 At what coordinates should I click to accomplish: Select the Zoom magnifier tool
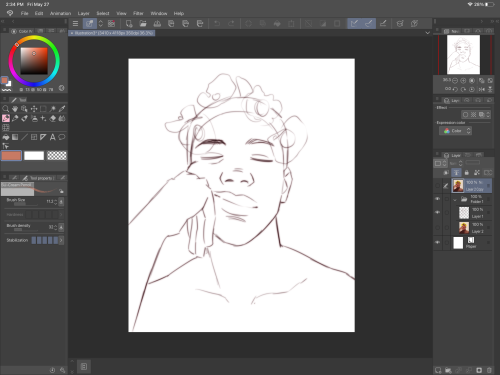6,109
